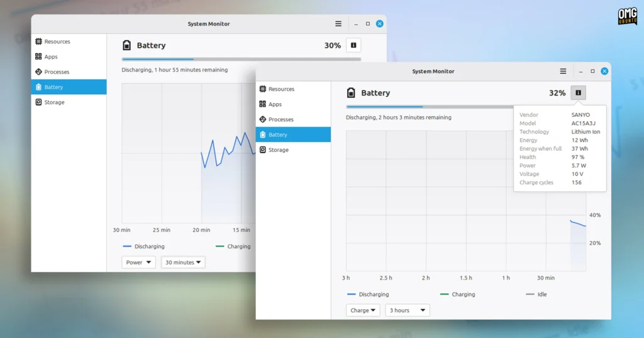Select Battery in the front window sidebar
Screen dimensions: 644x338
click(293, 134)
